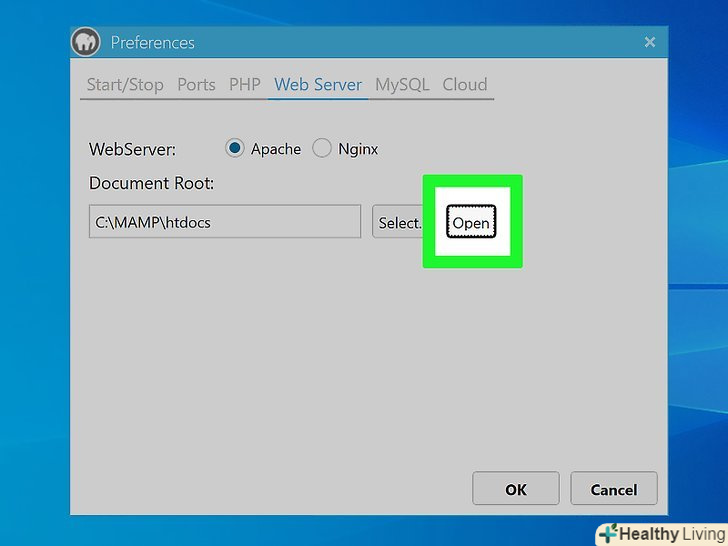Go to the PHP tab
Image resolution: width=728 pixels, height=546 pixels.
[245, 84]
